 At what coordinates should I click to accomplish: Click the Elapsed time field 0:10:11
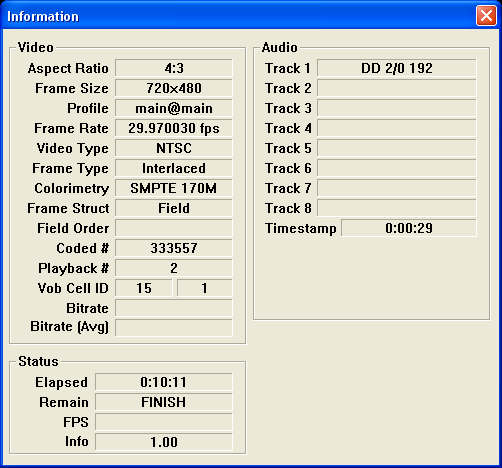[164, 382]
